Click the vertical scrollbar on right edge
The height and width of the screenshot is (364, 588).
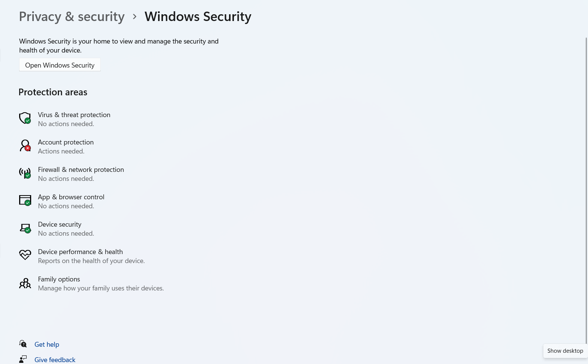[586, 188]
